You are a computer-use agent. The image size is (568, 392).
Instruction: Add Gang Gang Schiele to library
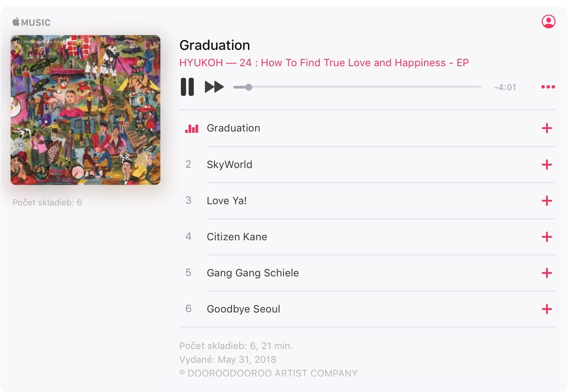point(547,273)
